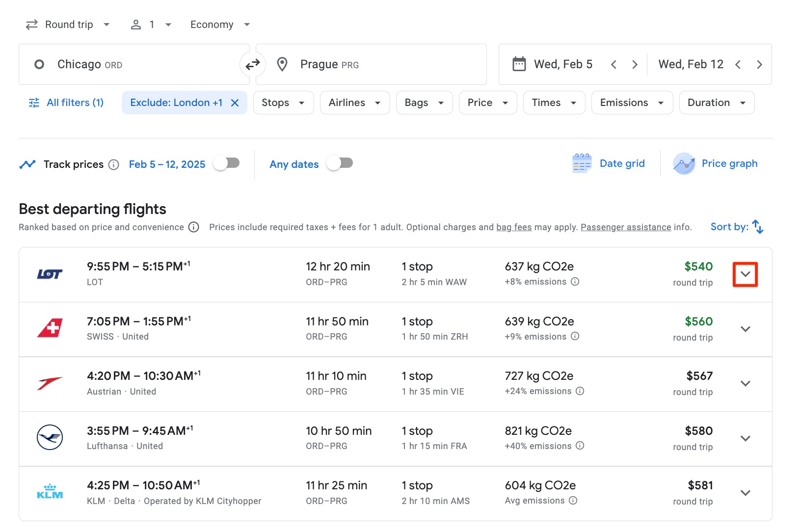800x532 pixels.
Task: Open the bag fees link
Action: coord(513,227)
